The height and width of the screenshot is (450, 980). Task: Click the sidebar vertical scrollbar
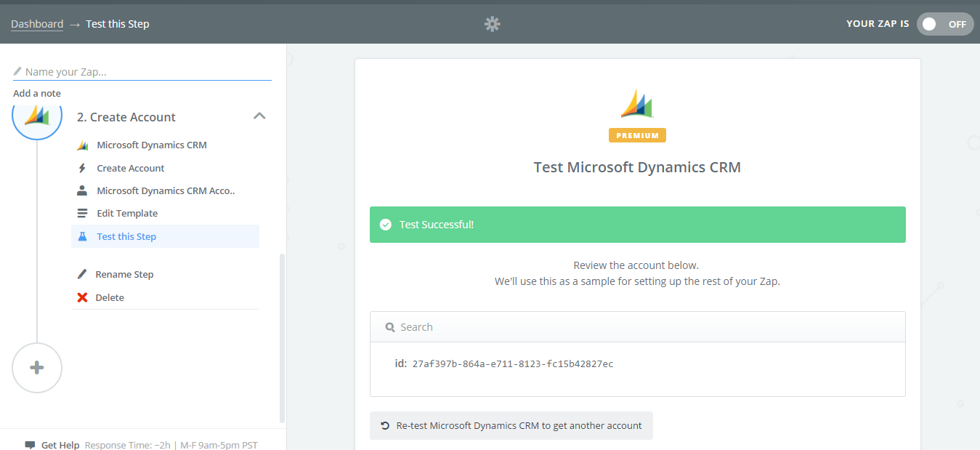(283, 338)
